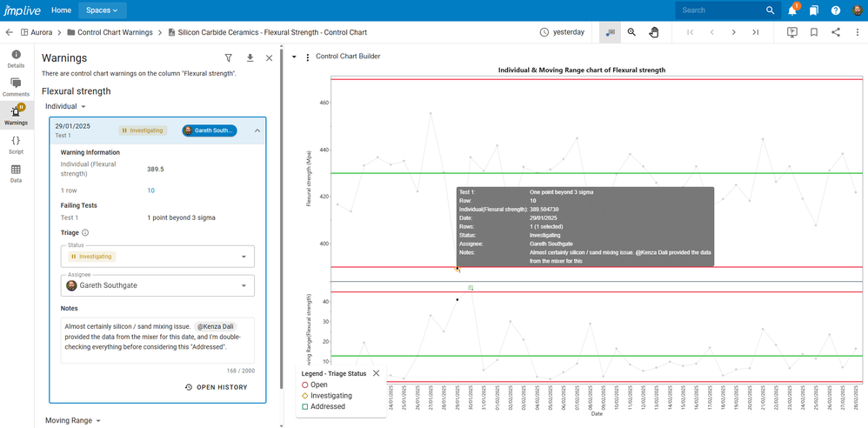This screenshot has width=868, height=428.
Task: Open row 10 link in warning info
Action: tap(150, 191)
